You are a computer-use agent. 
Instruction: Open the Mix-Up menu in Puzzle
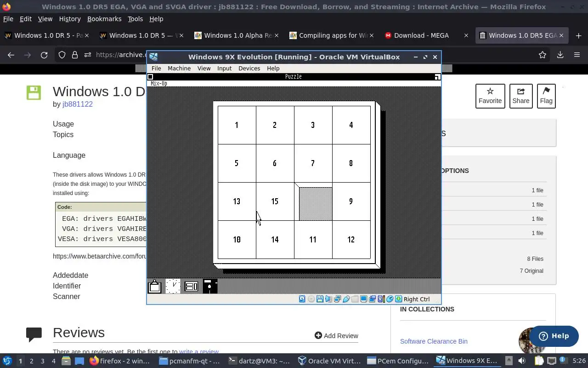[x=159, y=83]
